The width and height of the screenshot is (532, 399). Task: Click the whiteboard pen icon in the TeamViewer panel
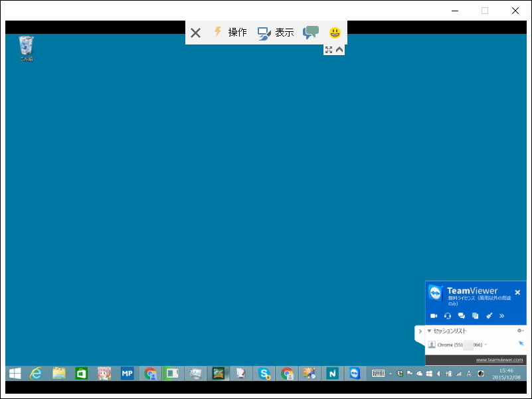[x=489, y=316]
